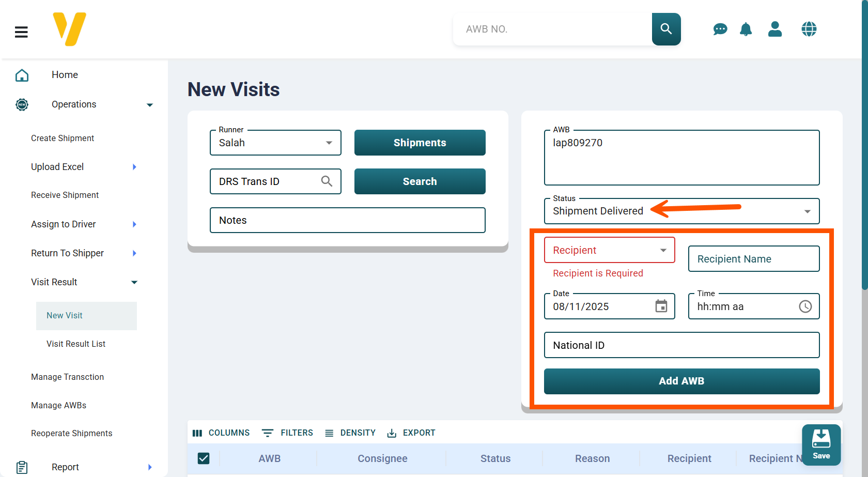Open the user profile icon

774,29
